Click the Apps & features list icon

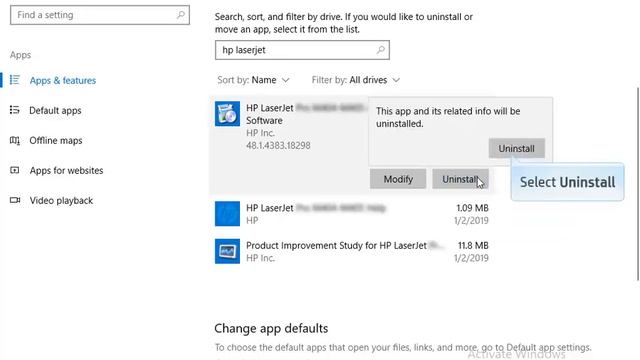(15, 80)
